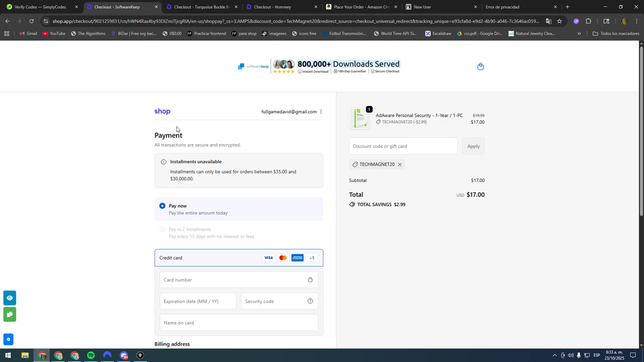This screenshot has width=644, height=362.
Task: Open Gmail bookmark
Action: point(28,33)
